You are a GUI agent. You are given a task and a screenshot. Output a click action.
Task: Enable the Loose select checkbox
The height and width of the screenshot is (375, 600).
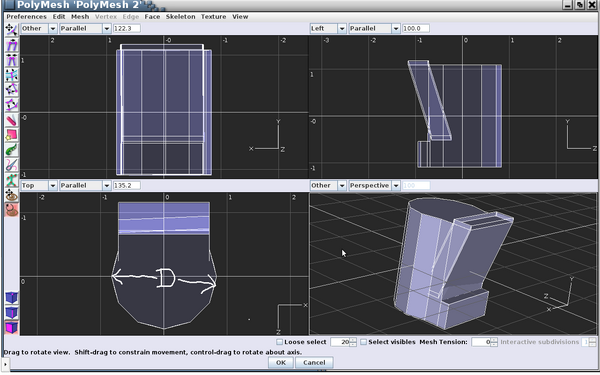click(280, 342)
